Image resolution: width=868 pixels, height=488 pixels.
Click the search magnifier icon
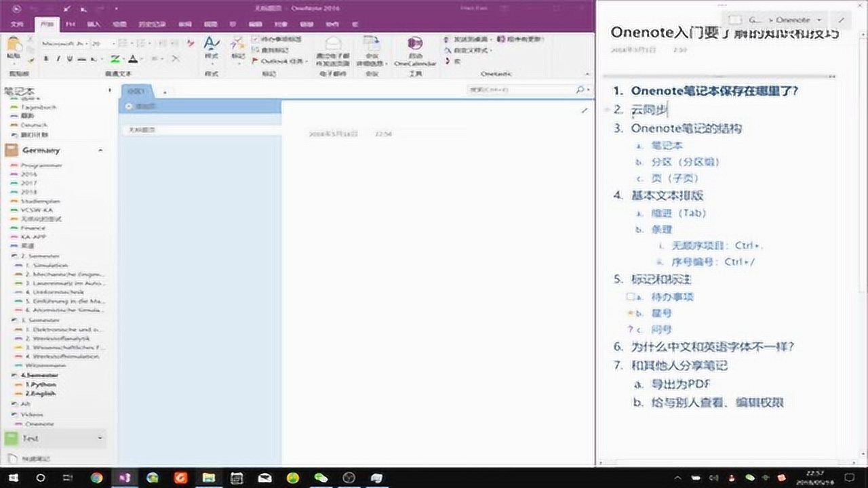[x=580, y=89]
